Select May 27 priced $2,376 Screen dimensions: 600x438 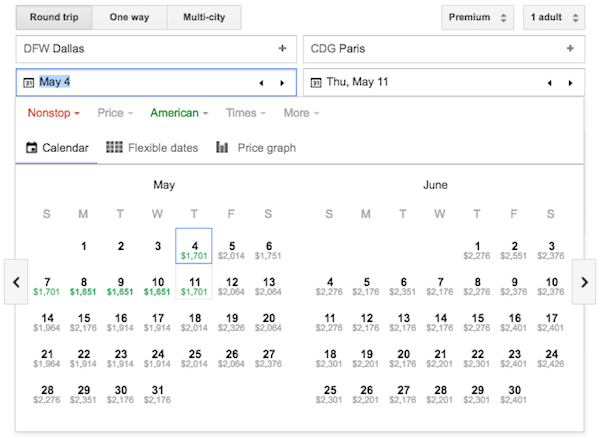268,358
